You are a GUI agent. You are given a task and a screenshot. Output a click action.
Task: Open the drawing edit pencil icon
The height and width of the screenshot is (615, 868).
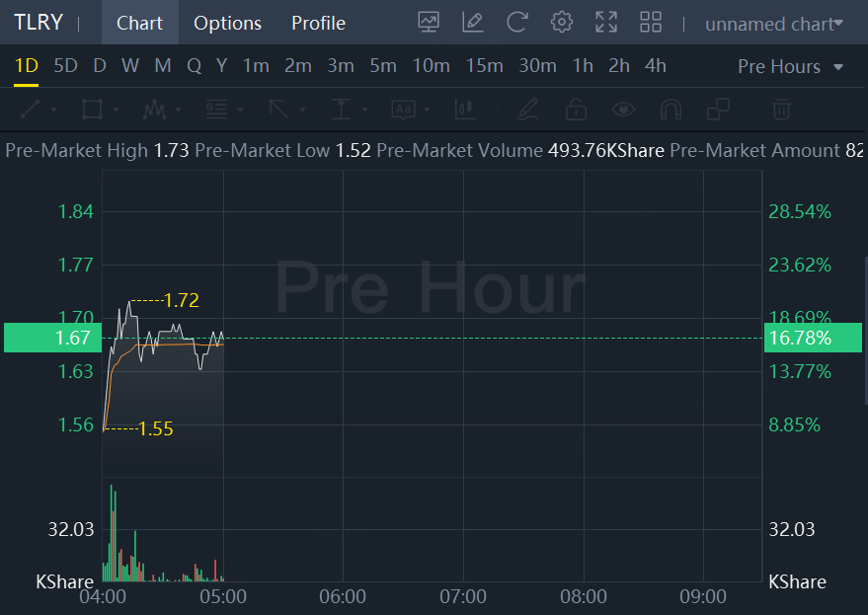tap(473, 22)
